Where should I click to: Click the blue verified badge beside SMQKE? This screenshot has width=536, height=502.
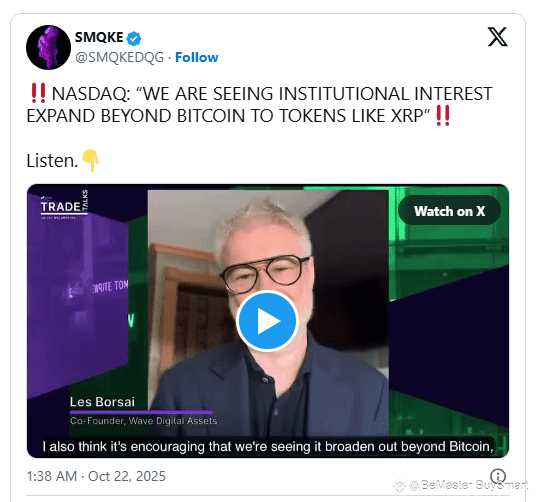(x=134, y=38)
